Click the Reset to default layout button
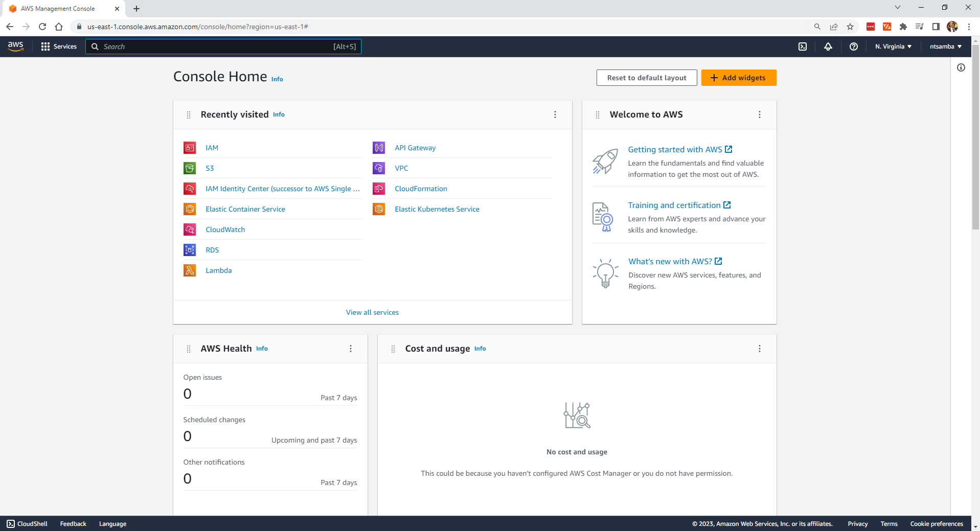 pos(647,78)
